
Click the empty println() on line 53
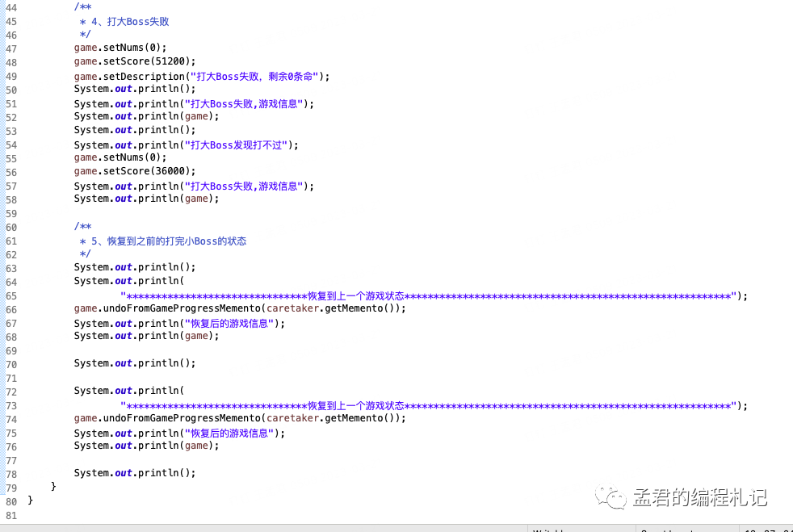[x=135, y=130]
